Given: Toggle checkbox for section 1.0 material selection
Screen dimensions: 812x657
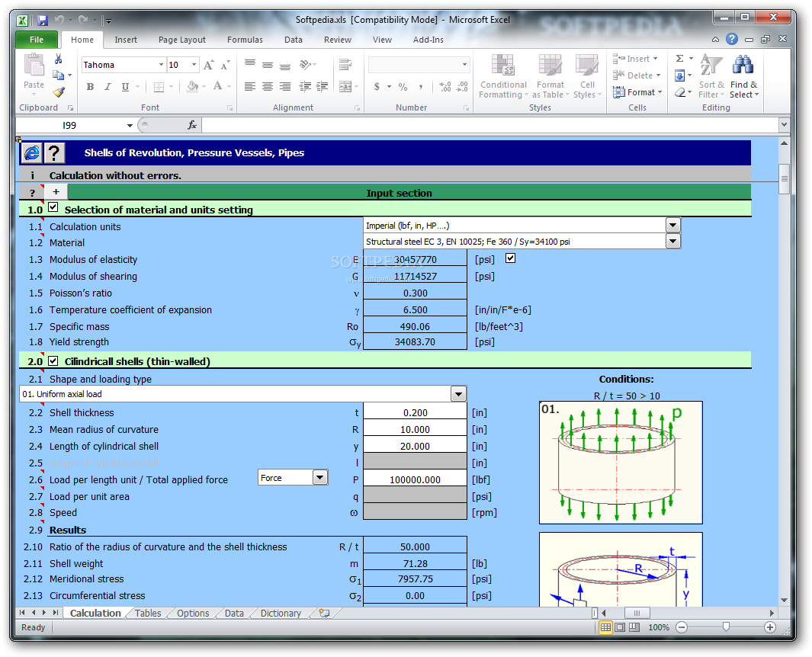Looking at the screenshot, I should 53,207.
